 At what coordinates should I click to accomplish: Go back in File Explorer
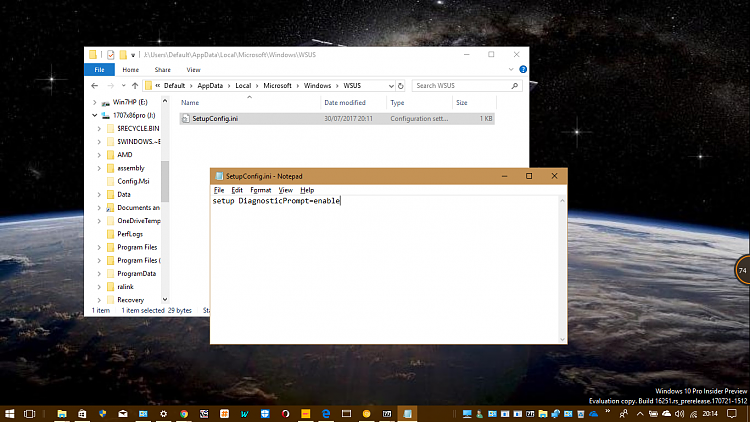pyautogui.click(x=95, y=86)
